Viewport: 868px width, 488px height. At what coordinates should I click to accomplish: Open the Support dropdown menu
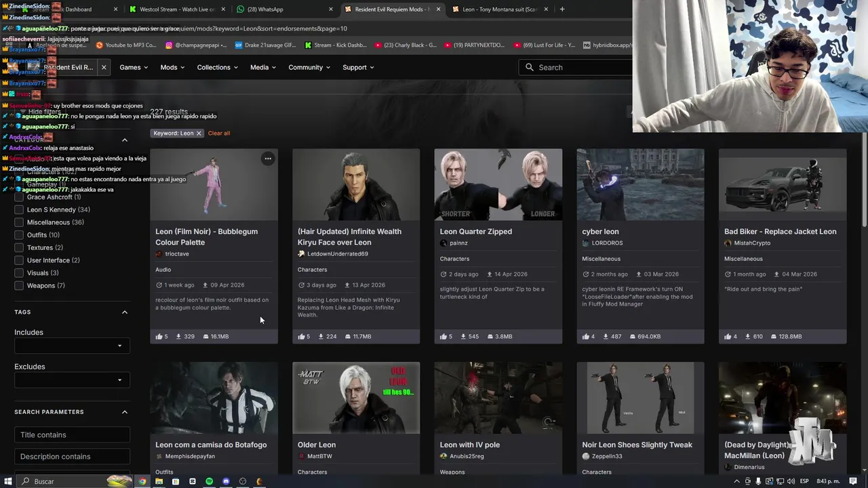(358, 67)
